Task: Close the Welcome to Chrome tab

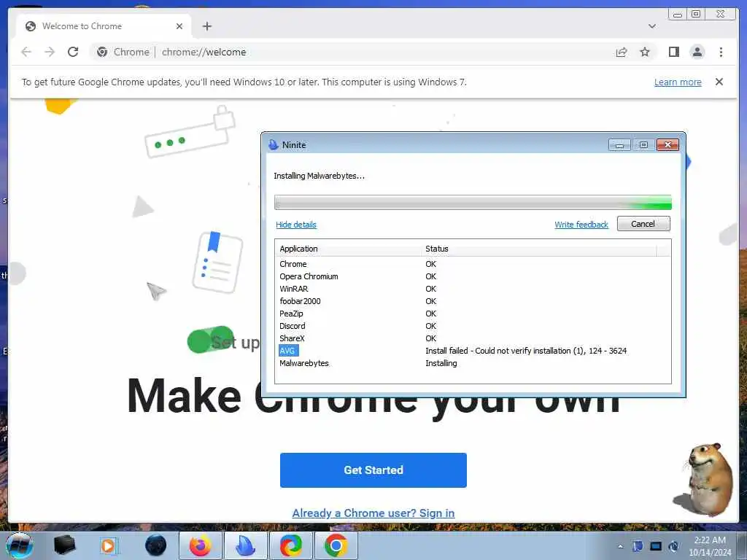Action: pos(179,26)
